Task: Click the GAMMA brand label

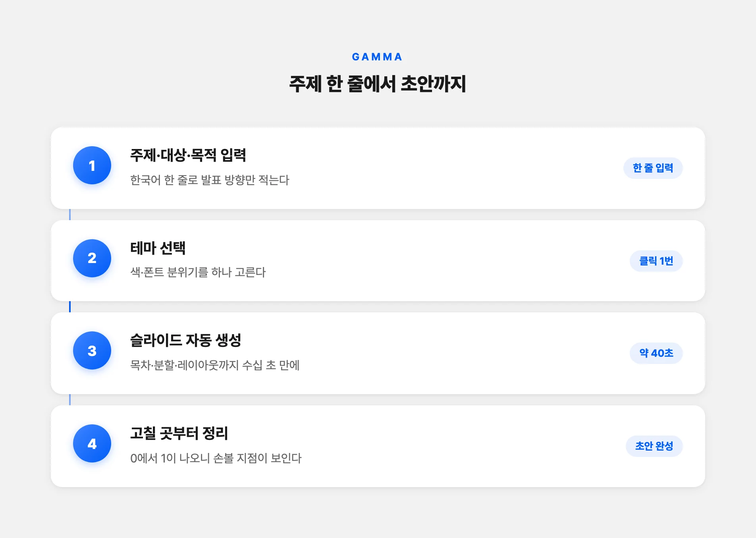Action: [378, 57]
